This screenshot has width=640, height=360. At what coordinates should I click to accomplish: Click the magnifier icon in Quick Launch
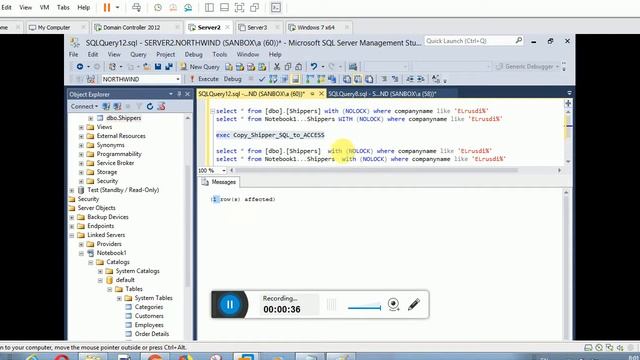click(518, 40)
